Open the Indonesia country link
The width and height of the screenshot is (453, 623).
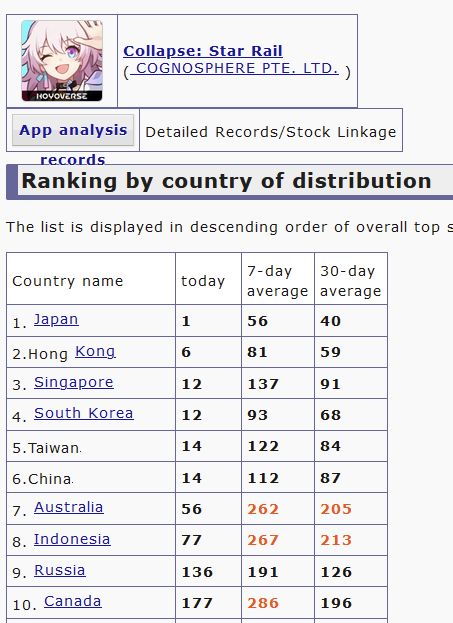[72, 539]
